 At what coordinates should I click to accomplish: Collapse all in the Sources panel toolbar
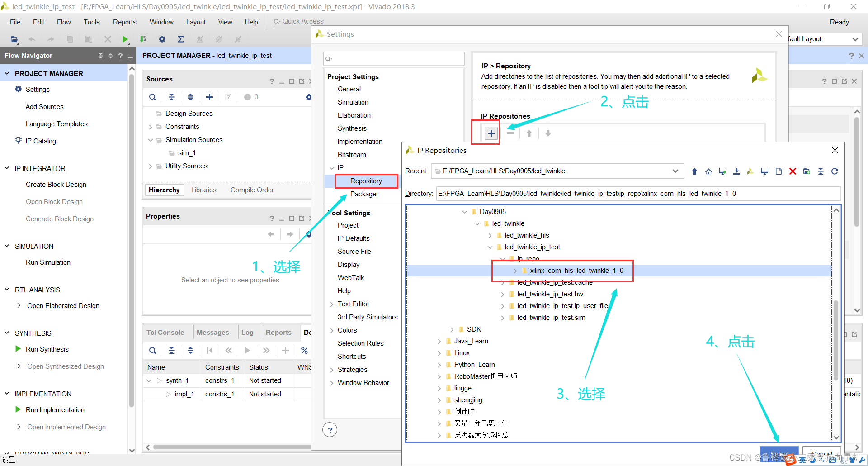point(171,97)
